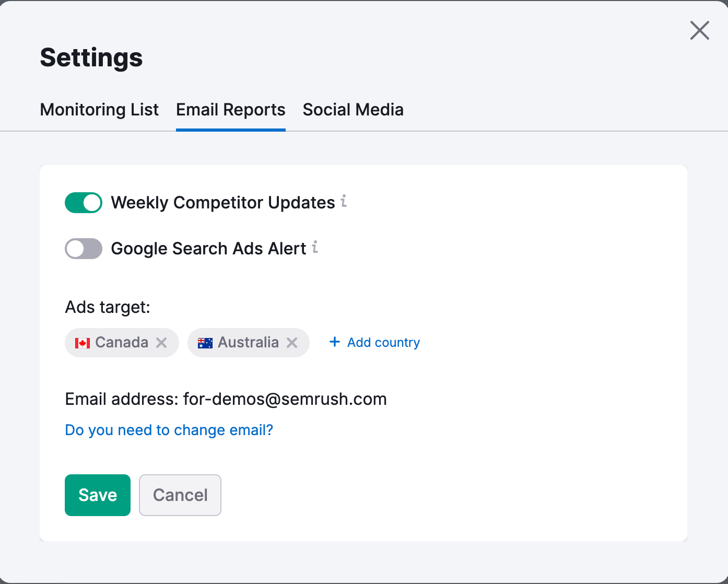Enable the Google Search Ads Alert toggle
The height and width of the screenshot is (584, 728).
coord(83,249)
